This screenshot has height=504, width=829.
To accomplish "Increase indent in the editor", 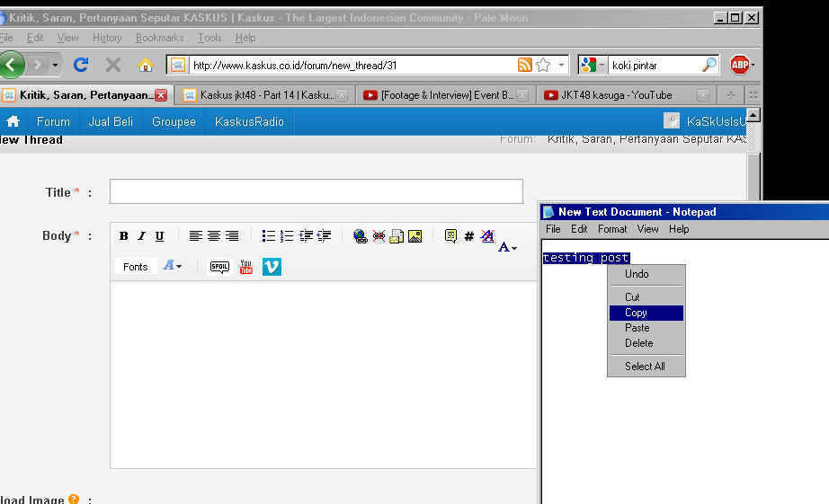I will click(x=306, y=236).
